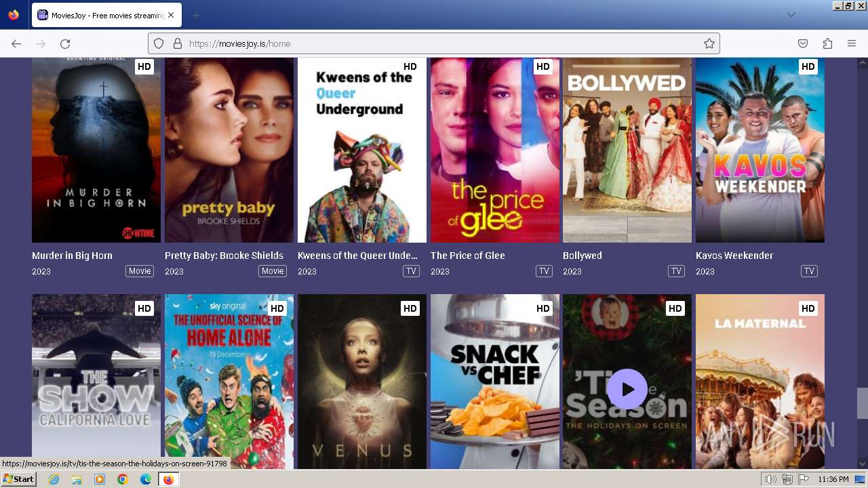Open Firefox View pinned icon
Screen dimensions: 868x488
14,15
